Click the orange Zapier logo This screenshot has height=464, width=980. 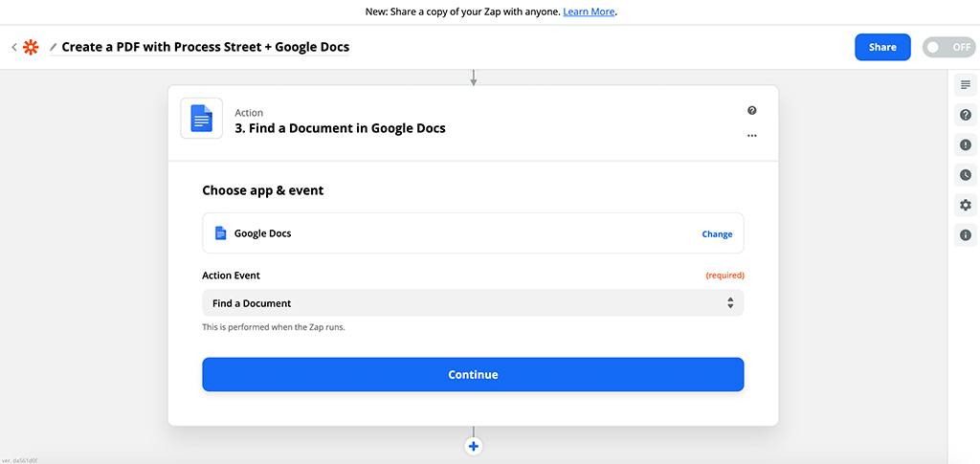32,47
